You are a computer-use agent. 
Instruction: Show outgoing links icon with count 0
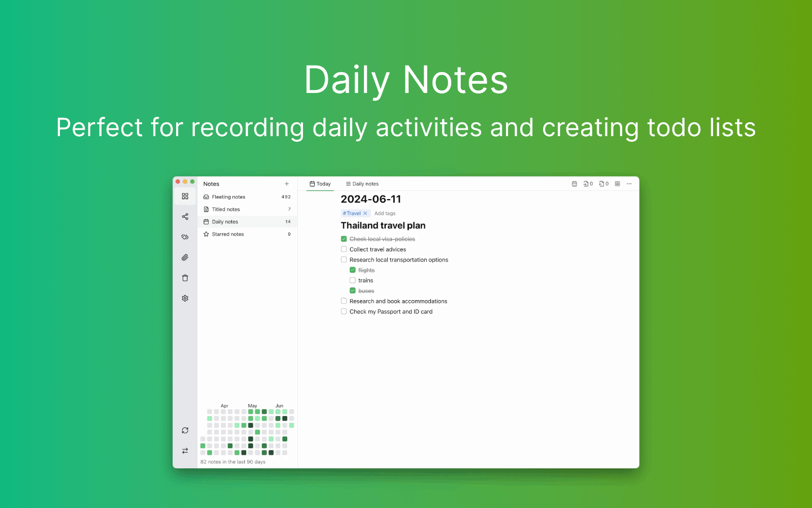tap(603, 184)
